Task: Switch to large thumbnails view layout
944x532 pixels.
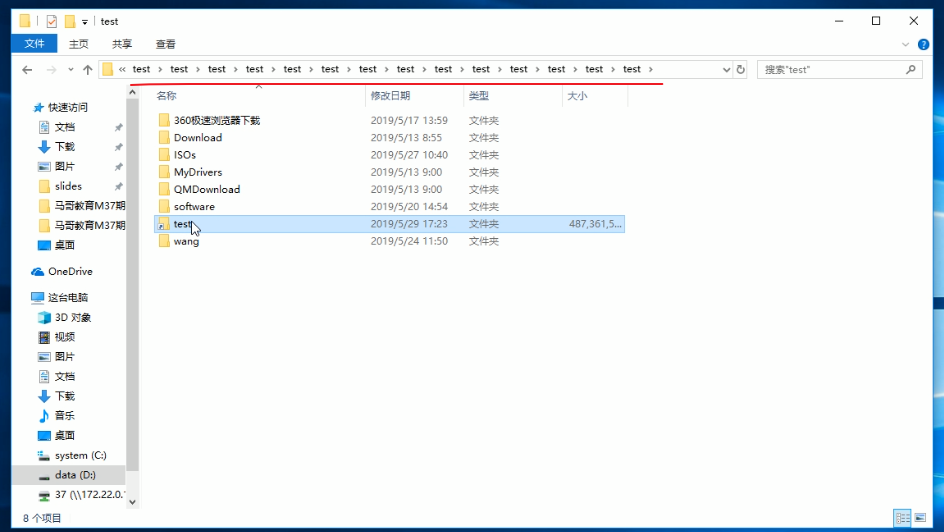Action: 921,518
